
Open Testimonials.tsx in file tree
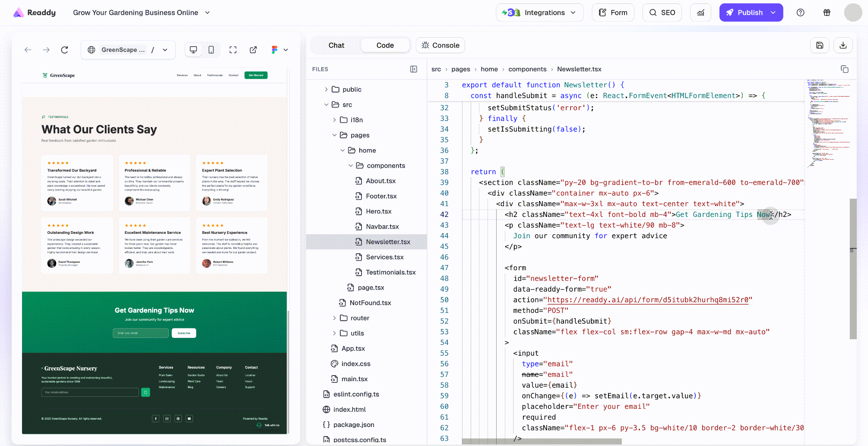click(390, 272)
